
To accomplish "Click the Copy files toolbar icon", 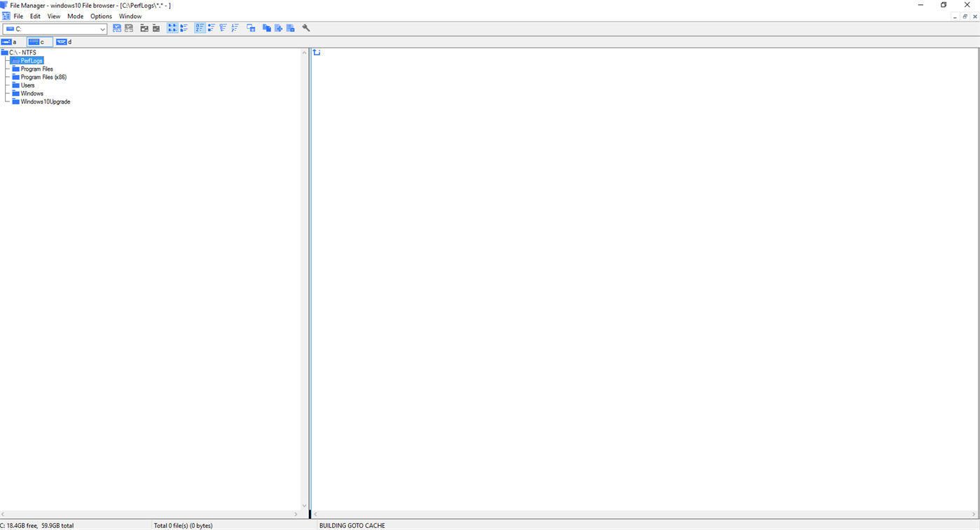I will pyautogui.click(x=267, y=28).
